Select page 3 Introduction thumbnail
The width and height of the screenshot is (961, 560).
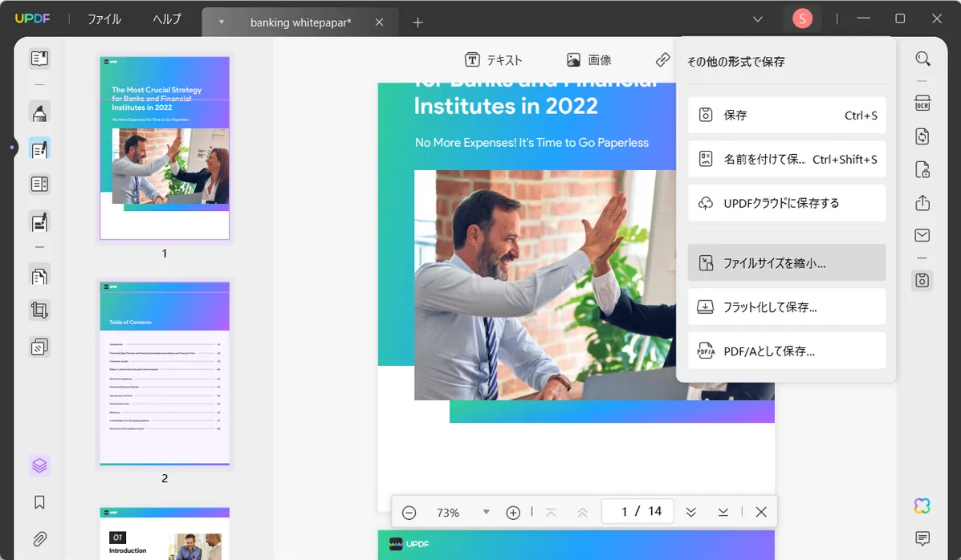pos(165,534)
